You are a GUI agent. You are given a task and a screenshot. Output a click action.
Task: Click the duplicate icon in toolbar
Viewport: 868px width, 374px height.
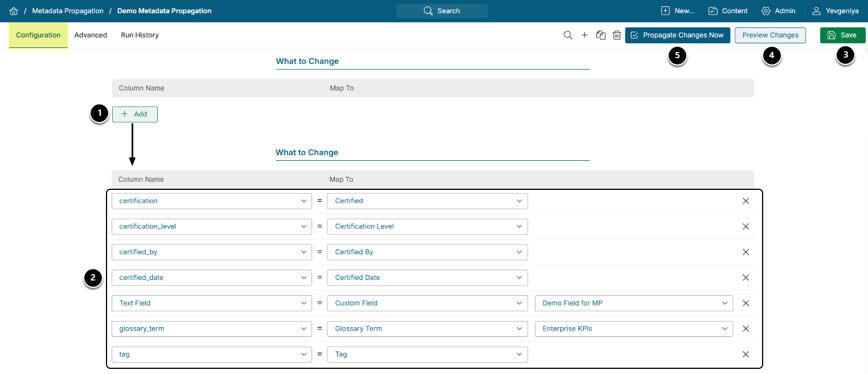(600, 35)
